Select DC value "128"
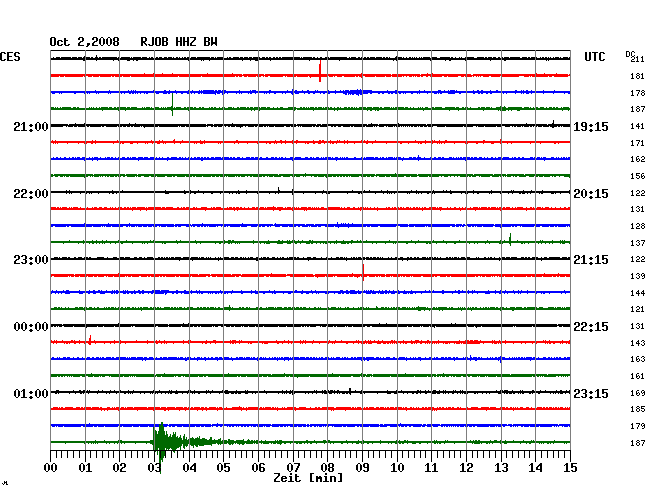650x494 pixels. (x=638, y=226)
